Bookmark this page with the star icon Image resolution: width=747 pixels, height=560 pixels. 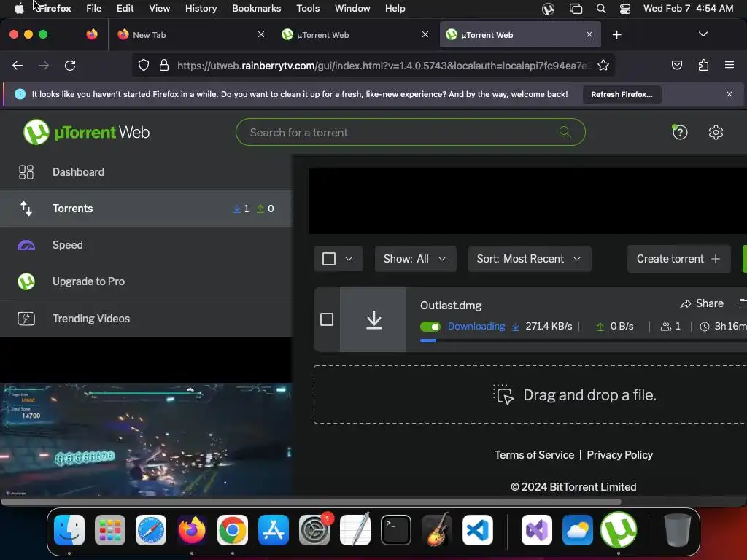(603, 65)
